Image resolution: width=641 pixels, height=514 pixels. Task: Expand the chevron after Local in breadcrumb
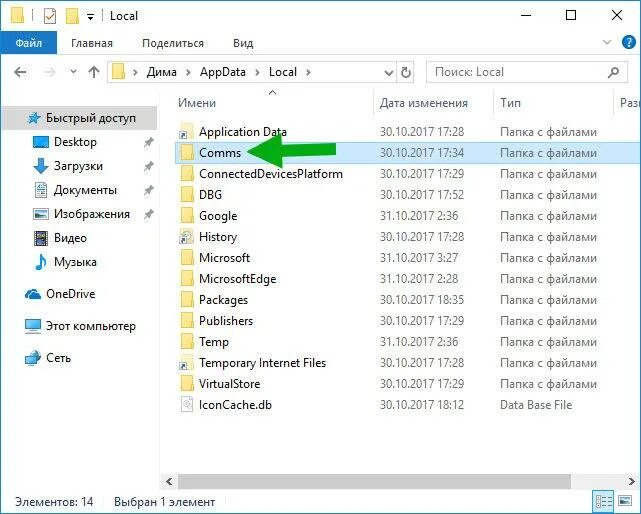click(x=308, y=72)
